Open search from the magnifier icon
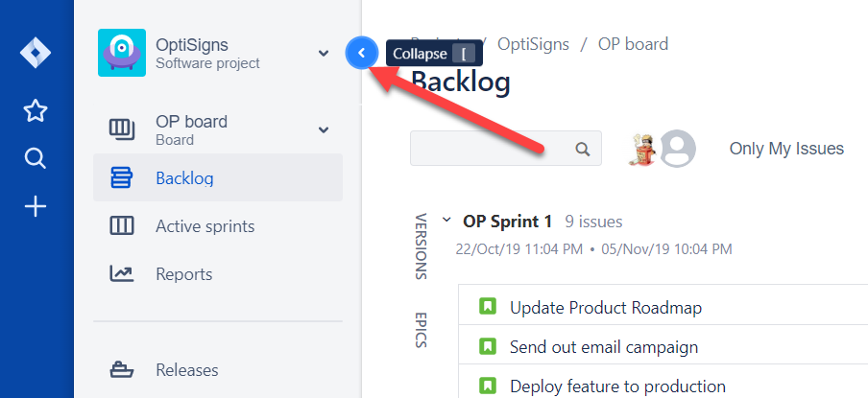The image size is (868, 398). [36, 158]
